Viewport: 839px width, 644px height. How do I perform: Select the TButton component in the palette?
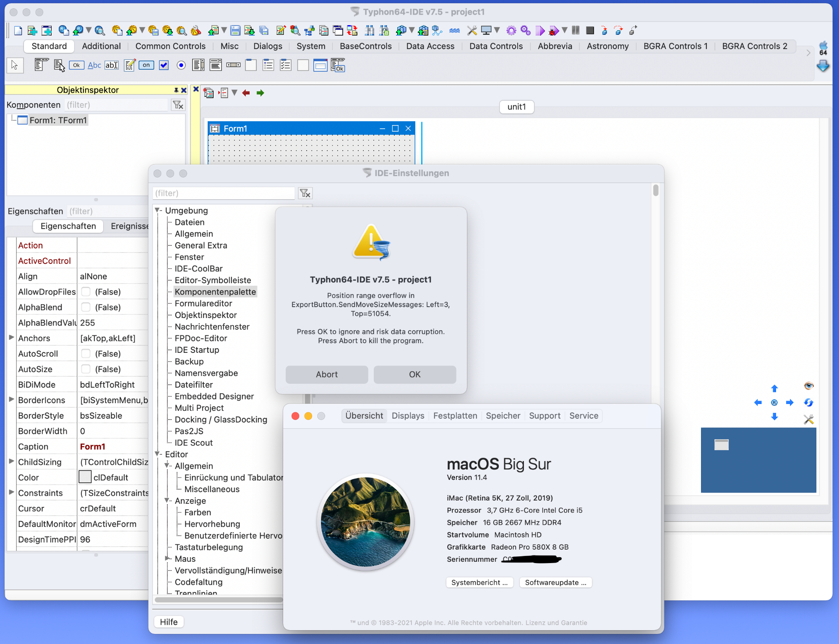coord(76,65)
